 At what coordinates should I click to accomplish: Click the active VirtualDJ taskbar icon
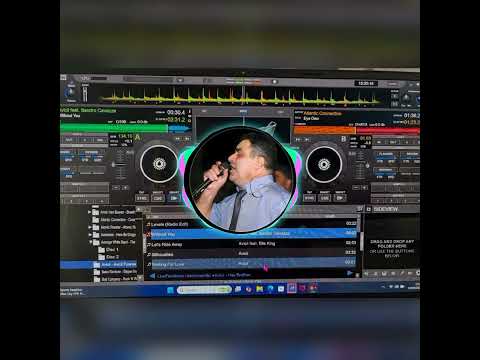[x=292, y=288]
